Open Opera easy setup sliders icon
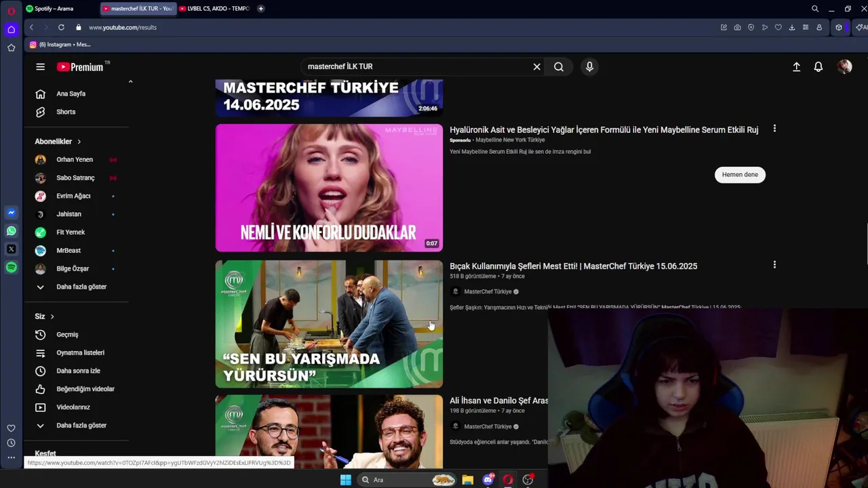 [805, 27]
